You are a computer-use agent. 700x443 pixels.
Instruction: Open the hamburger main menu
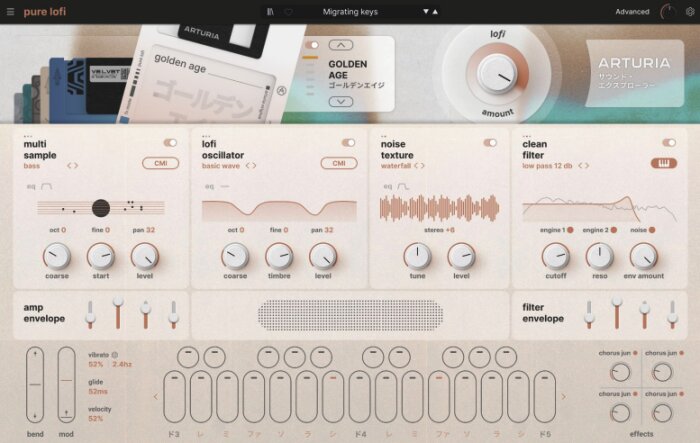click(x=10, y=12)
